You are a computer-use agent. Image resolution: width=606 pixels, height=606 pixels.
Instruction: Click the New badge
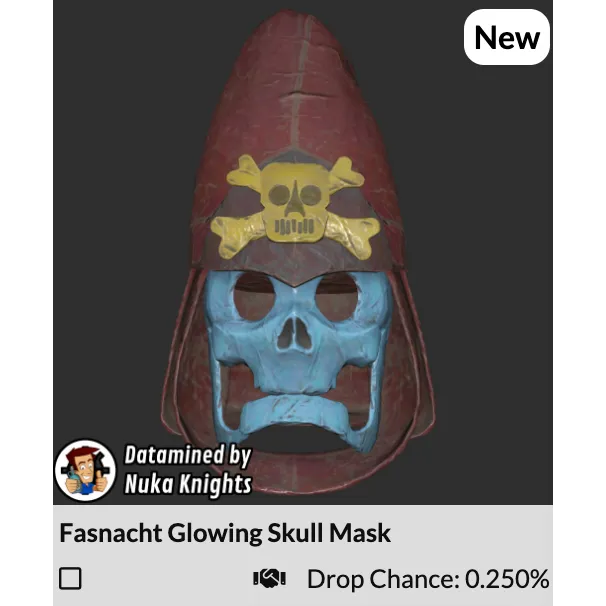pyautogui.click(x=507, y=37)
